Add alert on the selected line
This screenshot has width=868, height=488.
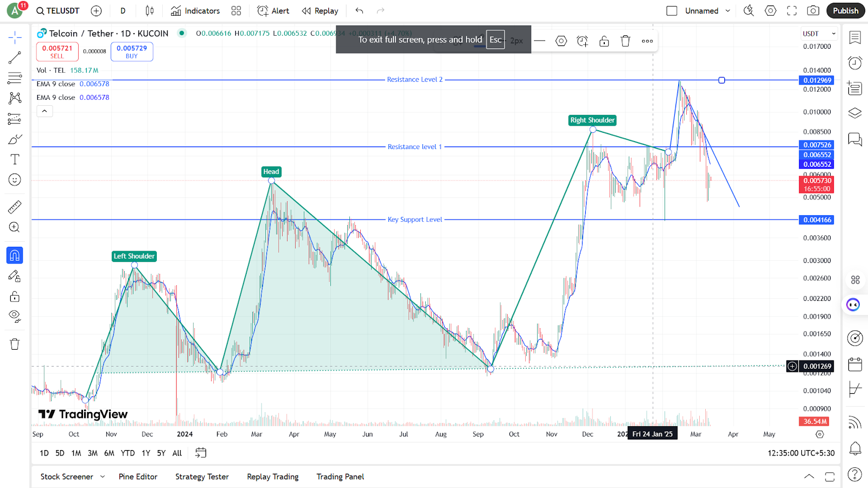pos(582,41)
